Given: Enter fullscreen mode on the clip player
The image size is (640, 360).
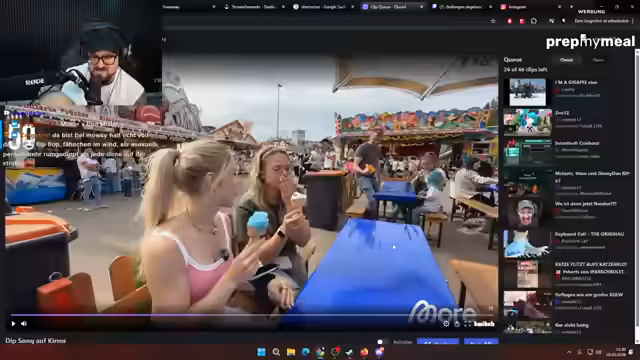Looking at the screenshot, I should pyautogui.click(x=468, y=324).
